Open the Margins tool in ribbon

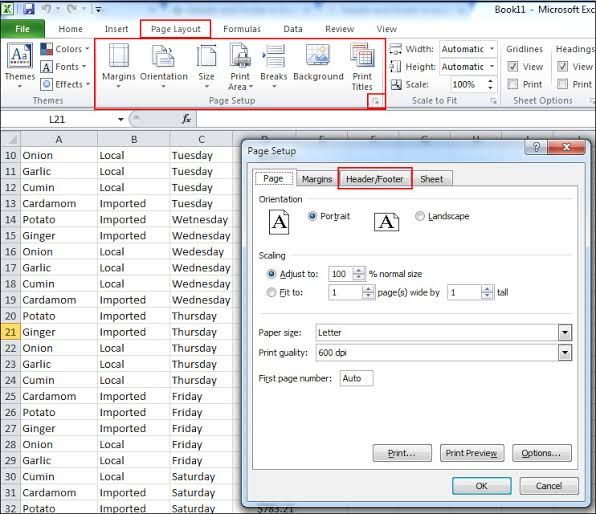119,65
